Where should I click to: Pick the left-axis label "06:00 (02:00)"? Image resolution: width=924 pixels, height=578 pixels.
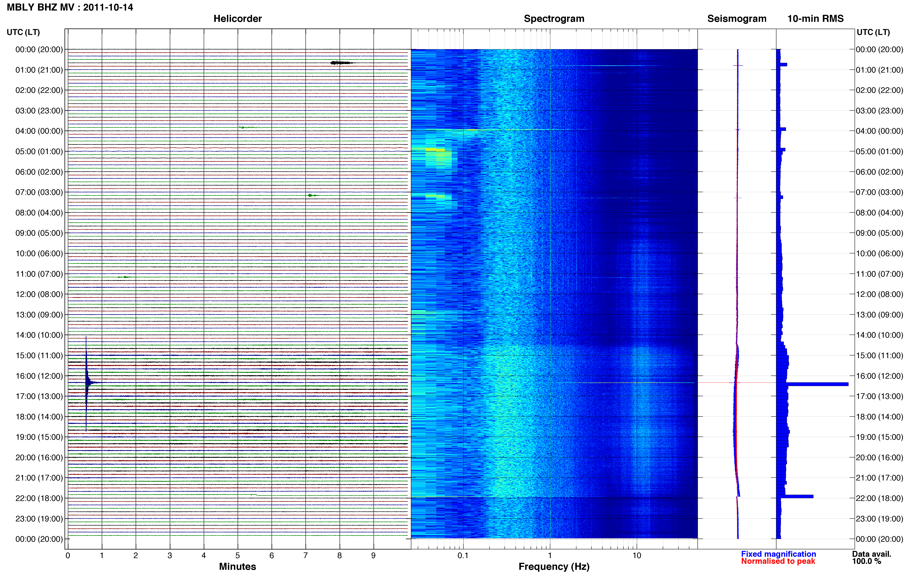click(x=39, y=172)
